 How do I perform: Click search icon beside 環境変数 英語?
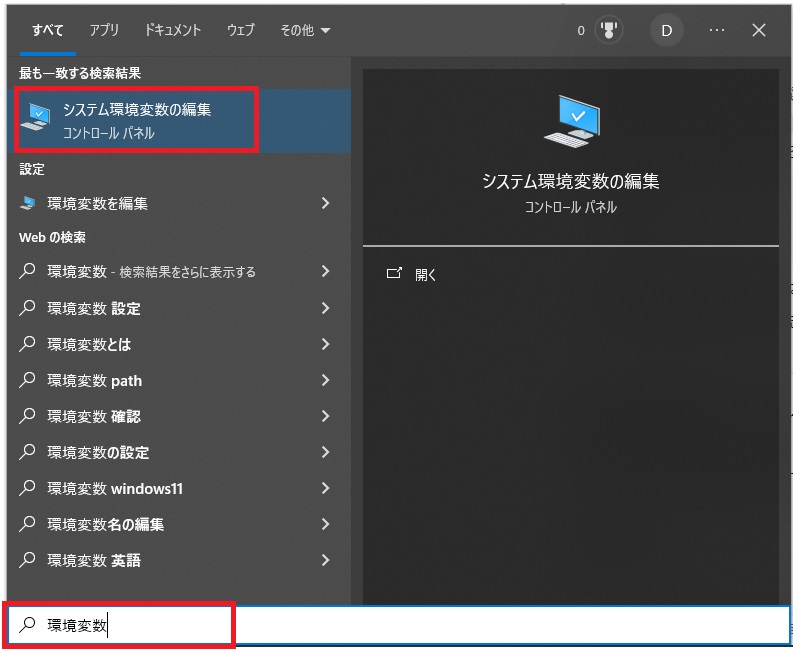pyautogui.click(x=27, y=560)
